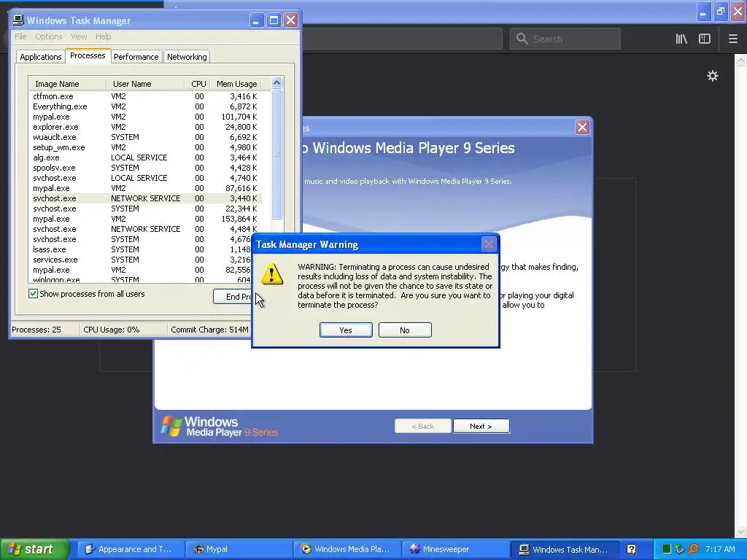
Task: Select the Processes tab
Action: click(x=88, y=55)
